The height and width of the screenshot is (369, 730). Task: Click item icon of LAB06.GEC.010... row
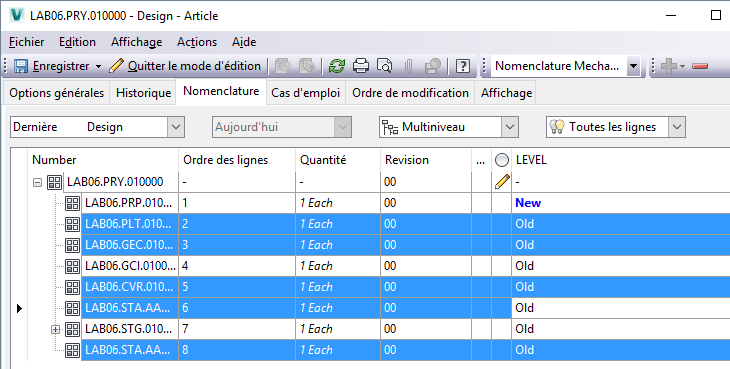point(72,245)
